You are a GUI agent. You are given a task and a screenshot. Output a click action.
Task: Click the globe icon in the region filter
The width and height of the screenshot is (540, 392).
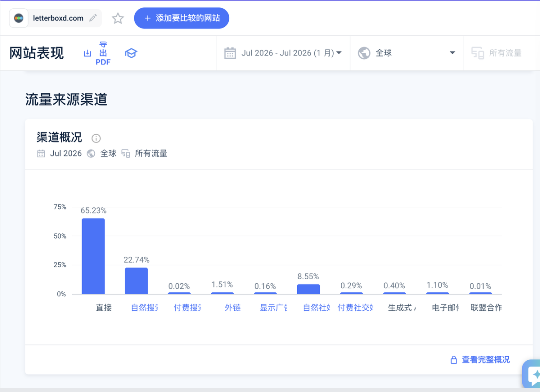click(364, 53)
